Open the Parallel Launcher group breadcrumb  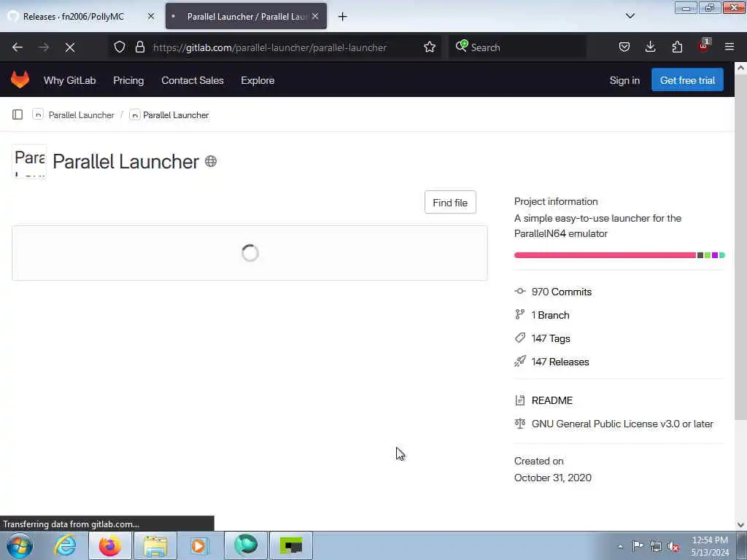82,115
